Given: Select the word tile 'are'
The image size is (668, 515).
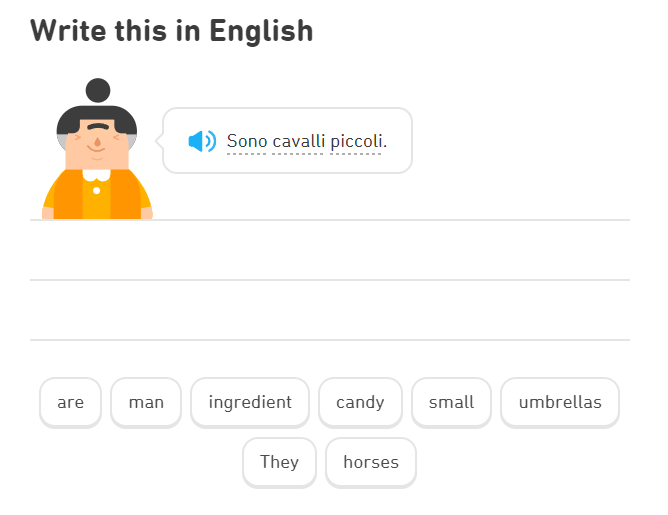Looking at the screenshot, I should point(70,402).
